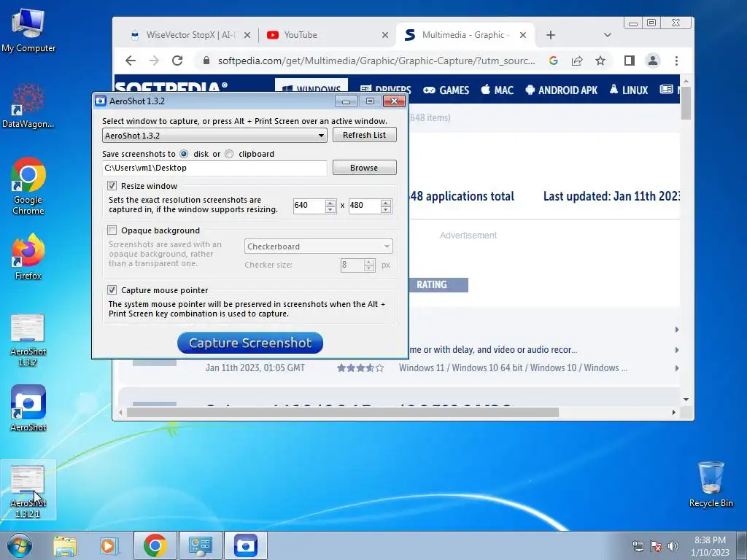Toggle Capture mouse pointer checkbox
The image size is (747, 560).
[112, 290]
